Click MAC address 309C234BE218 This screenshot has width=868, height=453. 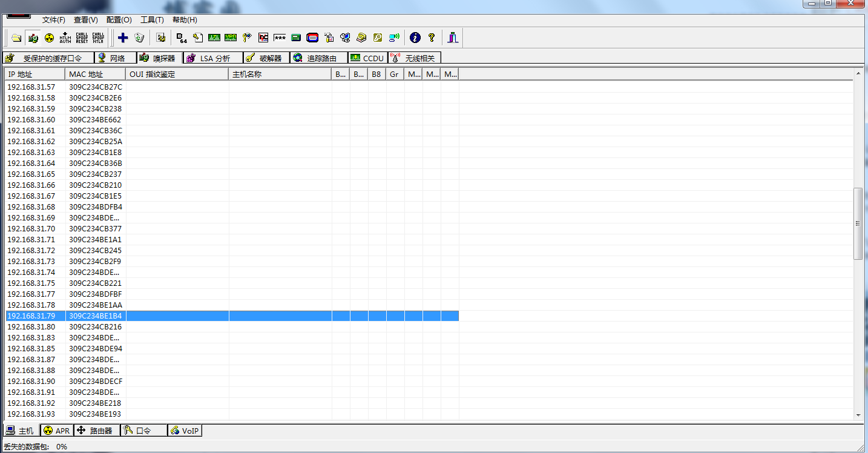[x=95, y=403]
